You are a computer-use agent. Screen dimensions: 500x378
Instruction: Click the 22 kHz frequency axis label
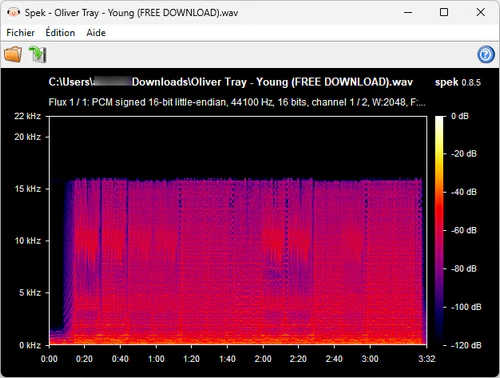coord(27,116)
